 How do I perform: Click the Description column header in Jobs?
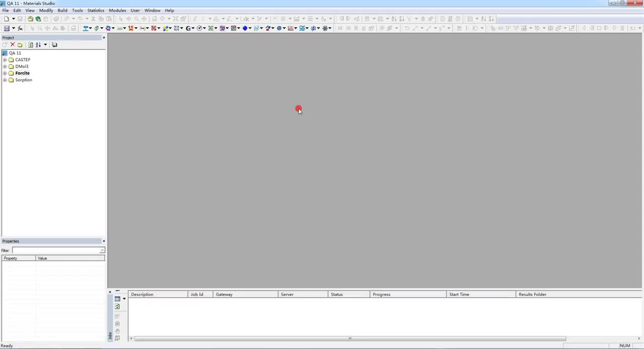(158, 294)
